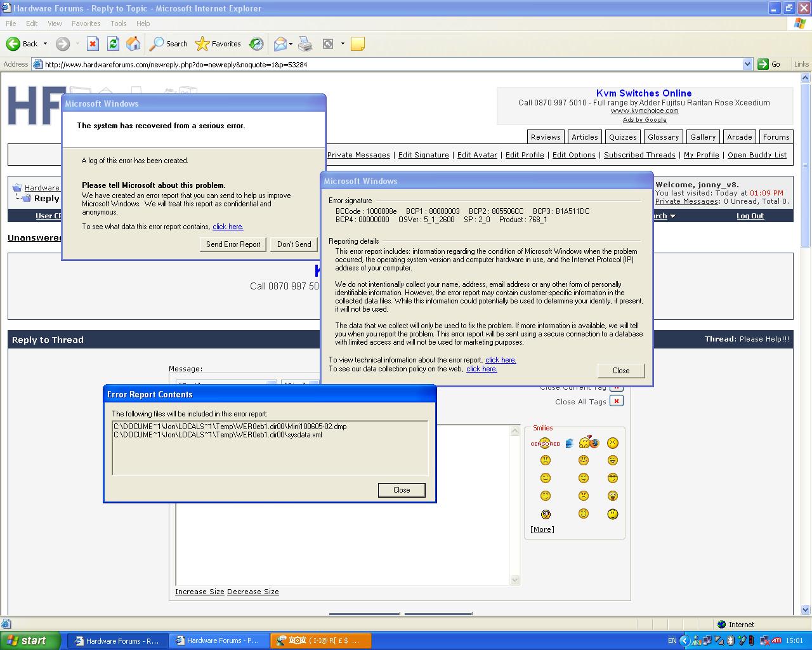
Task: Click Send Error Report button
Action: (233, 244)
